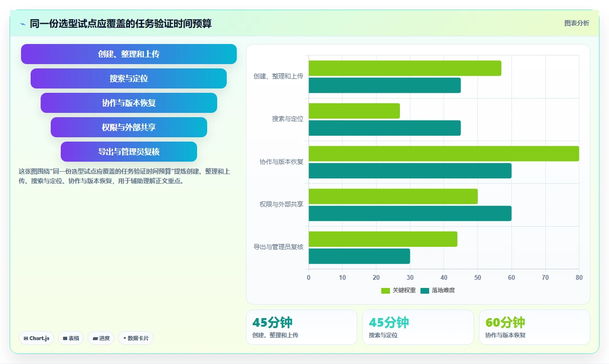Click the 关键权重 bar for 权限与外部共享
The image size is (609, 364).
(x=393, y=197)
